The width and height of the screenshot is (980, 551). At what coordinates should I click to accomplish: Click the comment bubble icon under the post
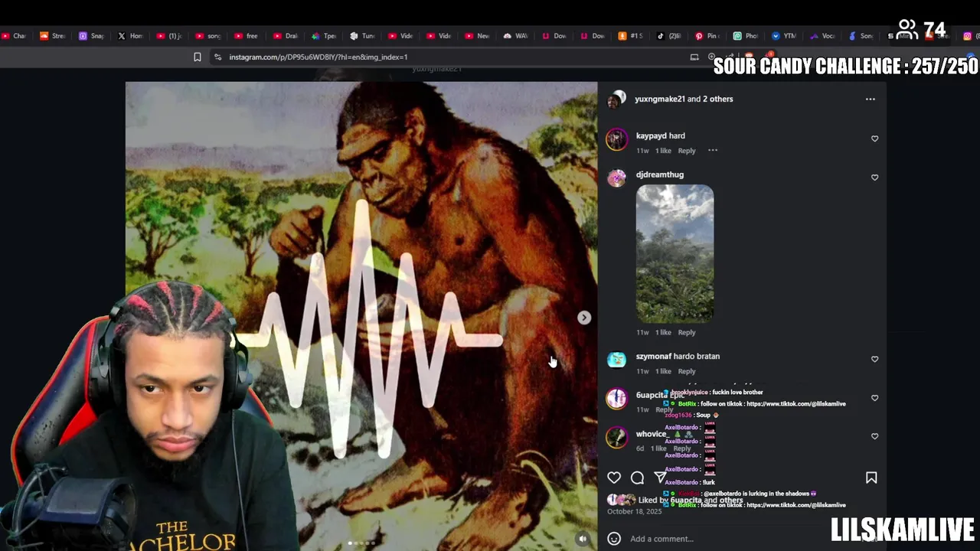click(637, 478)
